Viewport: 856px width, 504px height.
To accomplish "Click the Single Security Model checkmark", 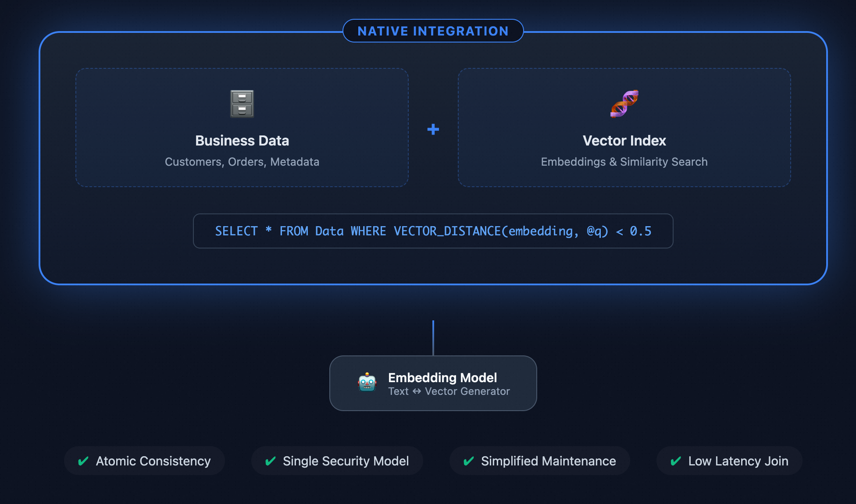I will pos(271,461).
